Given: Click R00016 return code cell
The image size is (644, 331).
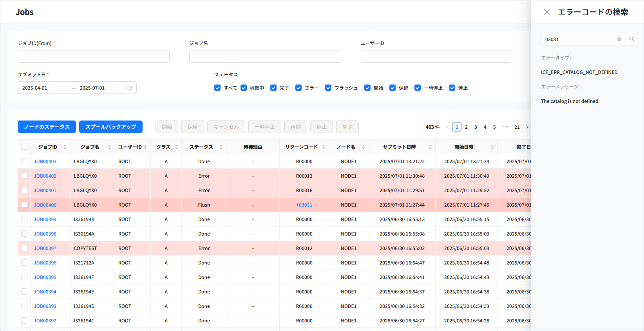Looking at the screenshot, I should point(304,191).
